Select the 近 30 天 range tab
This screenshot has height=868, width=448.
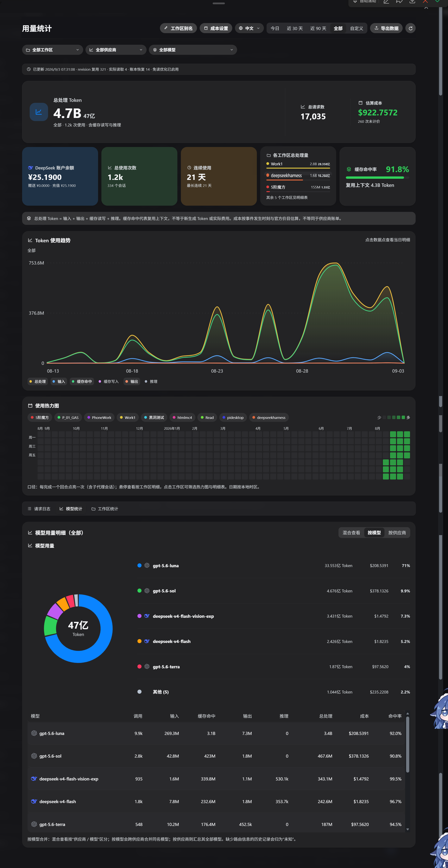pyautogui.click(x=294, y=28)
